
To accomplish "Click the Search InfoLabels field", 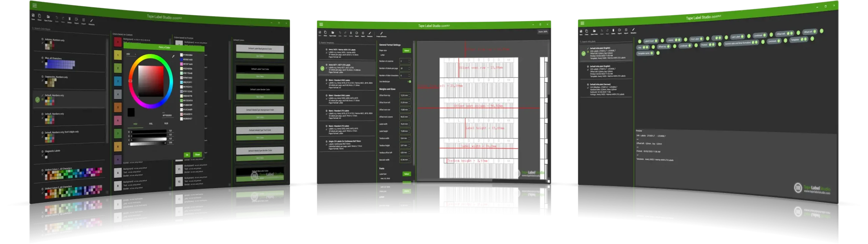I will point(606,41).
